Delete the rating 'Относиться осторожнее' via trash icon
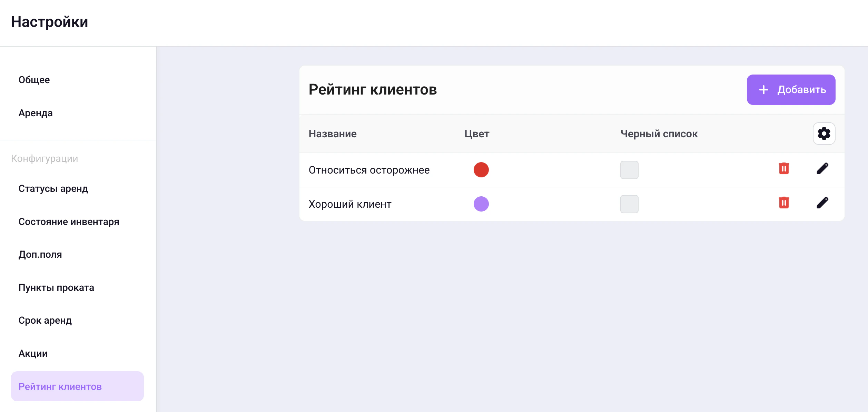 [x=784, y=169]
